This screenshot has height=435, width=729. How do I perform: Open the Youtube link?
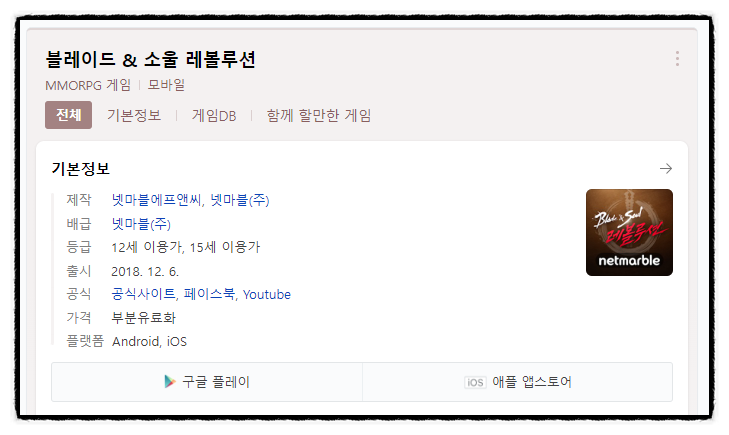[267, 294]
